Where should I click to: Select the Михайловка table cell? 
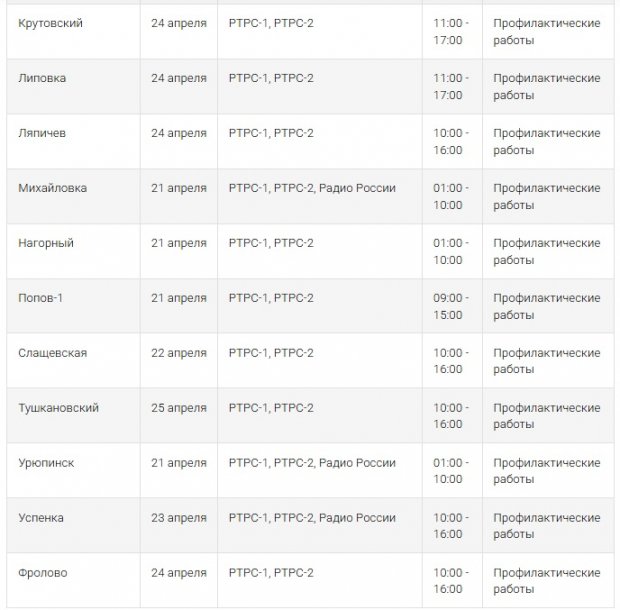73,196
